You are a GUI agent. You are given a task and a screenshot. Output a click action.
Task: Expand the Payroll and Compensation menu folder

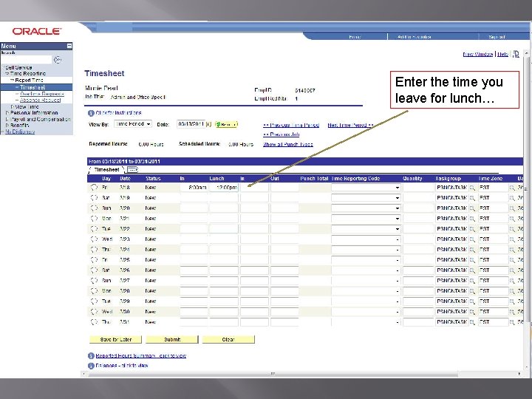tap(7, 120)
